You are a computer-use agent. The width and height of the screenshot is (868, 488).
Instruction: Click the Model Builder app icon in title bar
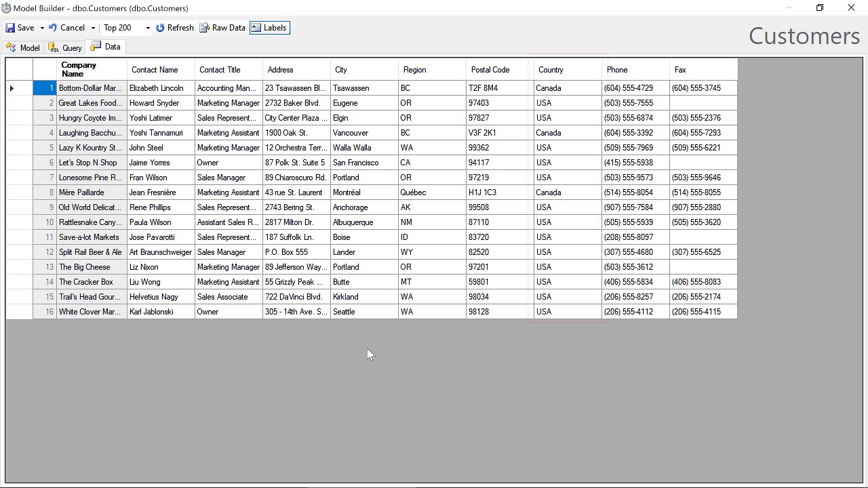[x=6, y=8]
